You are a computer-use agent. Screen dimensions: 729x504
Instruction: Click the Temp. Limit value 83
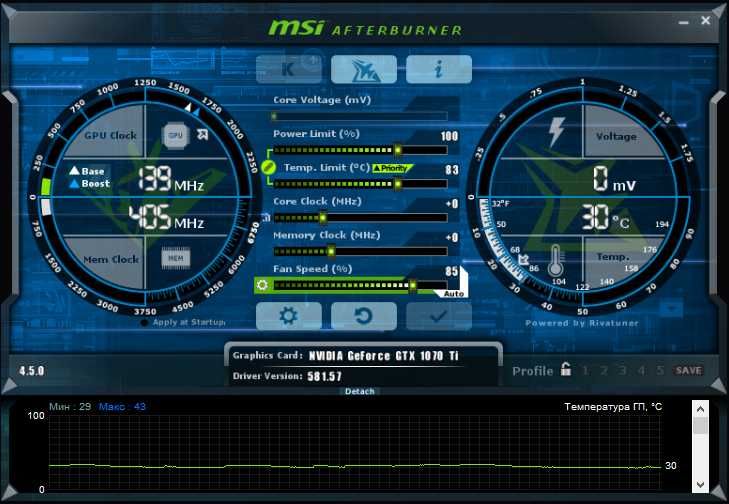pos(452,170)
